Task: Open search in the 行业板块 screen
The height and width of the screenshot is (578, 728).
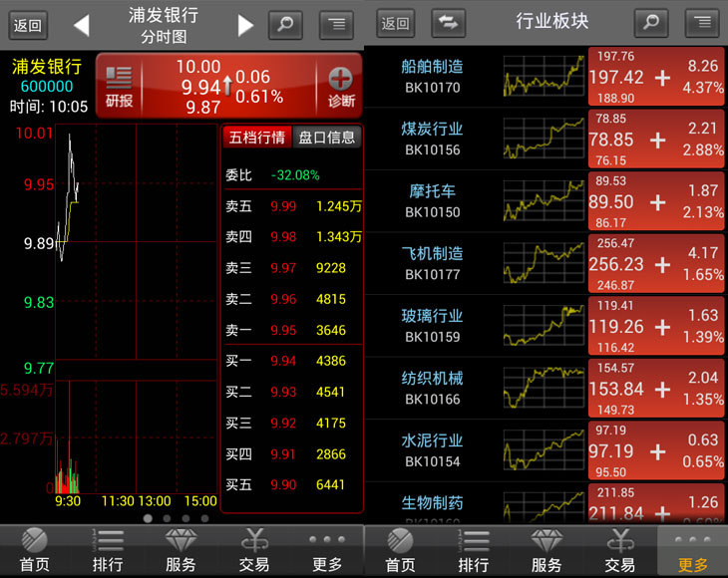Action: pyautogui.click(x=651, y=23)
